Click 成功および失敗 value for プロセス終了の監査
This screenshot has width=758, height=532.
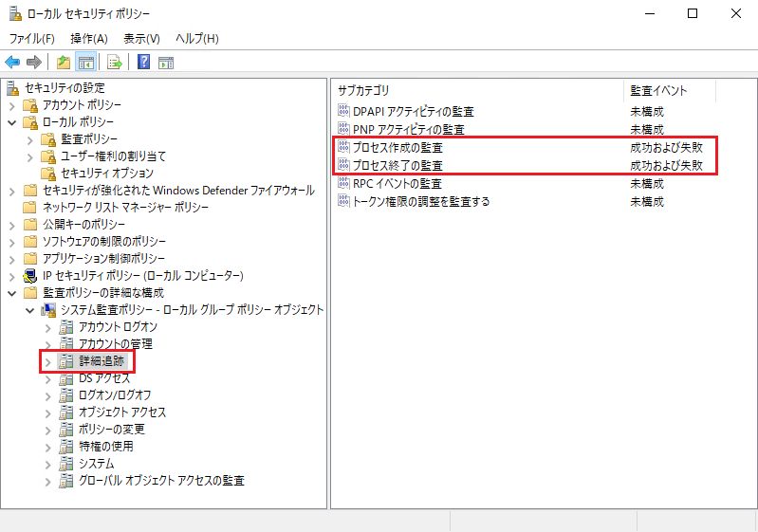(666, 165)
